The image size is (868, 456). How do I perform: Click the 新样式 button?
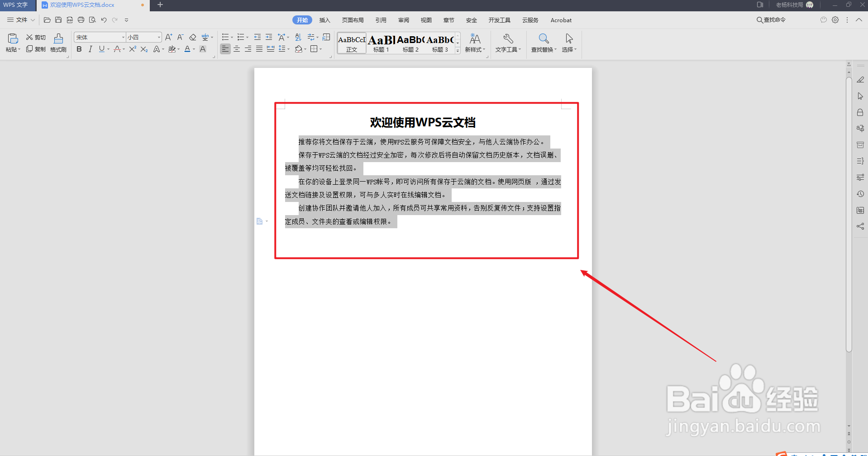click(475, 43)
